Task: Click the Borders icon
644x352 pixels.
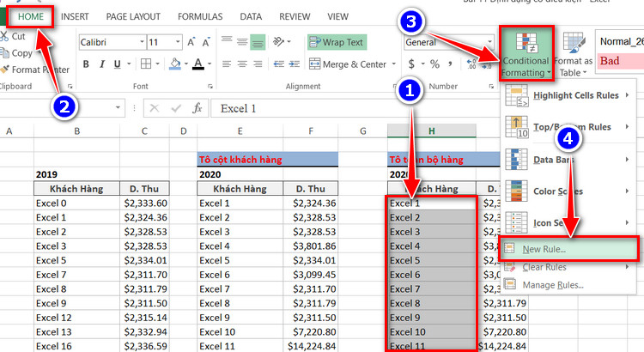Action: click(x=146, y=64)
